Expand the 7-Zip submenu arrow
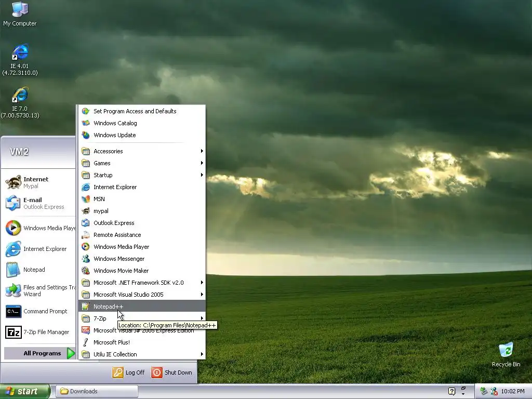 click(202, 318)
